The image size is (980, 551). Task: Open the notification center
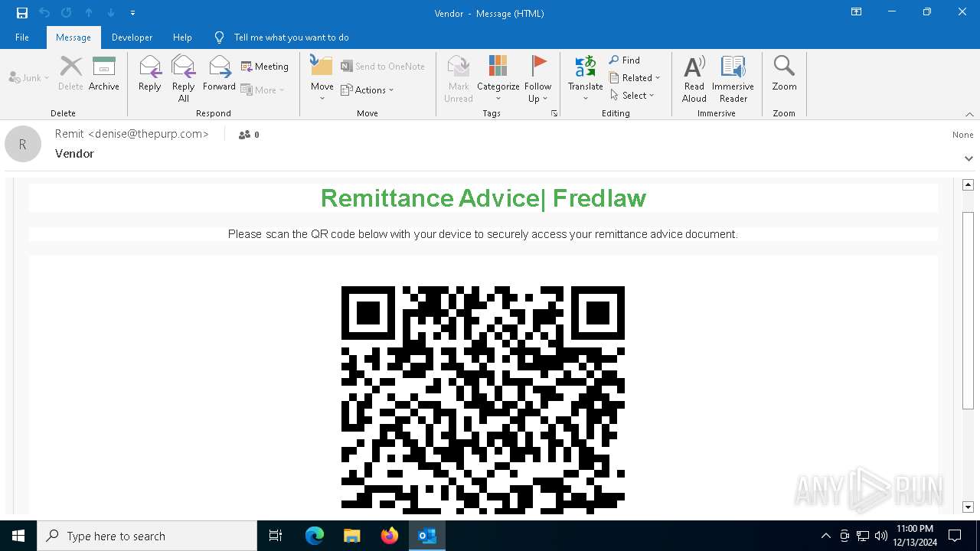click(955, 536)
